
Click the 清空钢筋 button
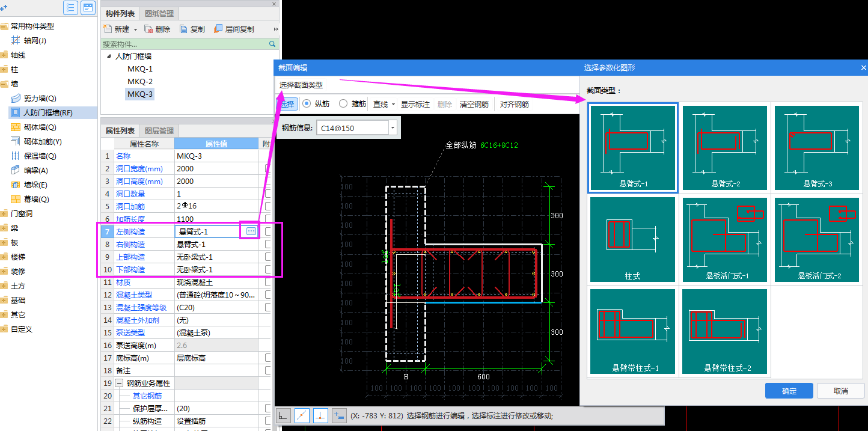(x=474, y=104)
